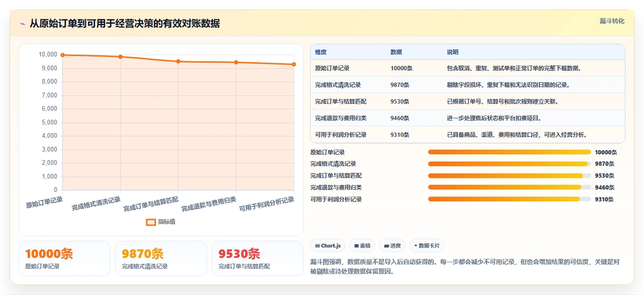This screenshot has width=644, height=295.
Task: Click the 可用于利润分析记录 point on the line chart
Action: click(294, 64)
